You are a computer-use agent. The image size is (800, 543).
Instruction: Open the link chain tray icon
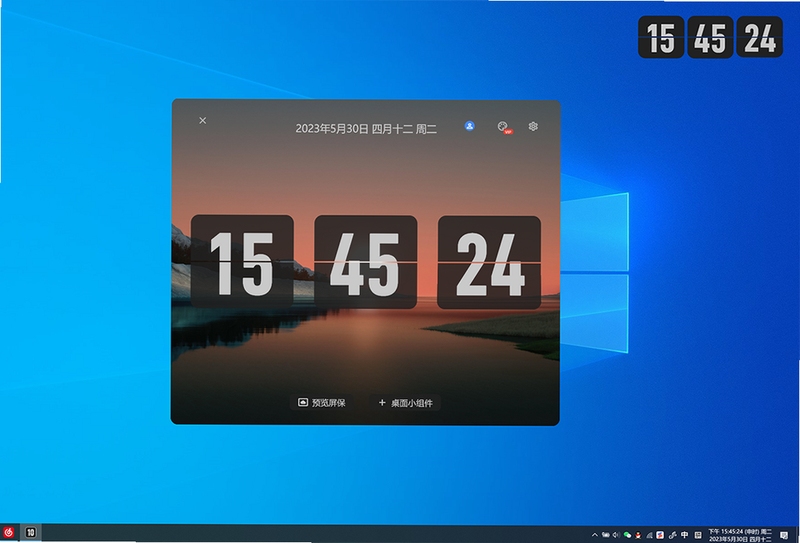pos(672,535)
